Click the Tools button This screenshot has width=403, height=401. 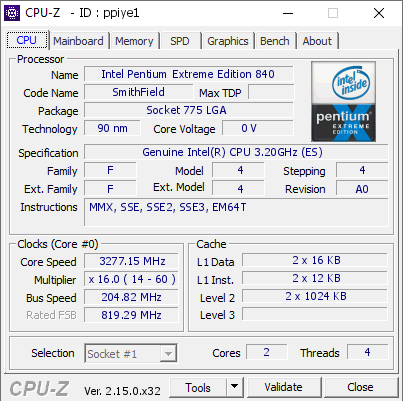(x=198, y=388)
